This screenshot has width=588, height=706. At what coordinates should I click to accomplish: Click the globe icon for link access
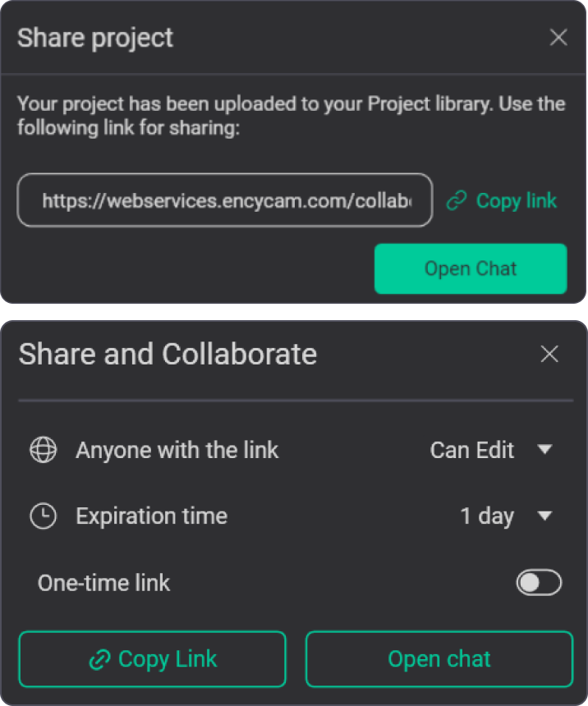[x=44, y=449]
